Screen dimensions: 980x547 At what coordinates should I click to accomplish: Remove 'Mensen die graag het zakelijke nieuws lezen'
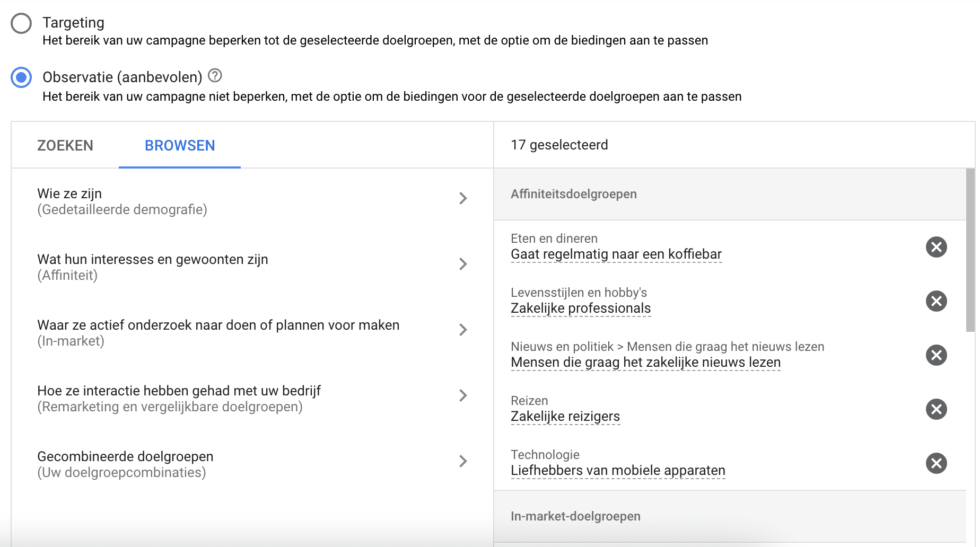pos(937,355)
